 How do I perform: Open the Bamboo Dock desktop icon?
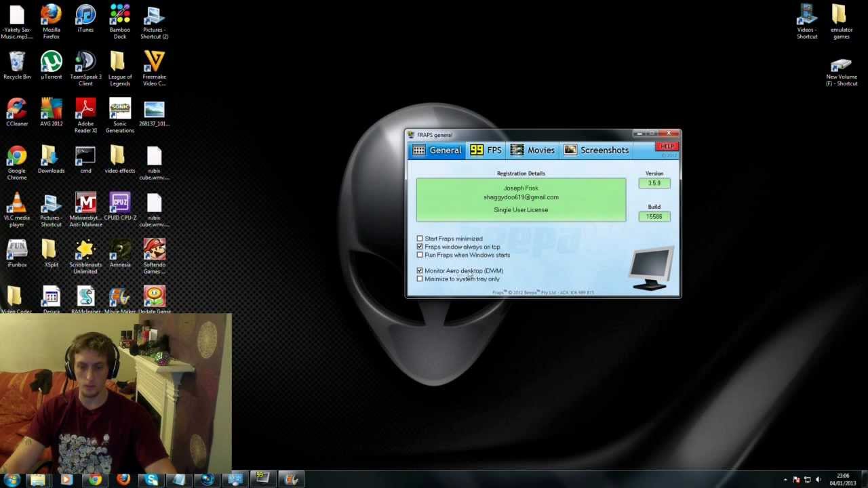120,22
